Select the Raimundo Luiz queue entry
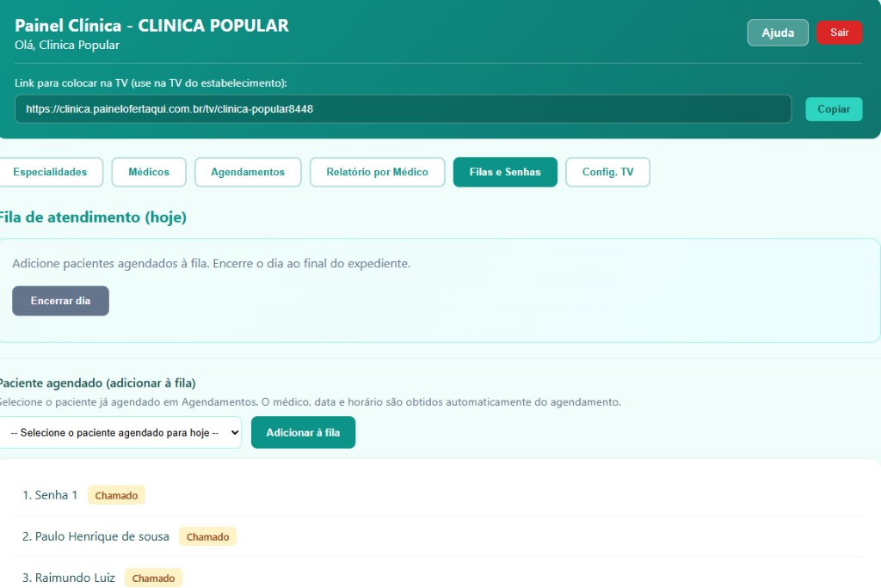 tap(69, 578)
